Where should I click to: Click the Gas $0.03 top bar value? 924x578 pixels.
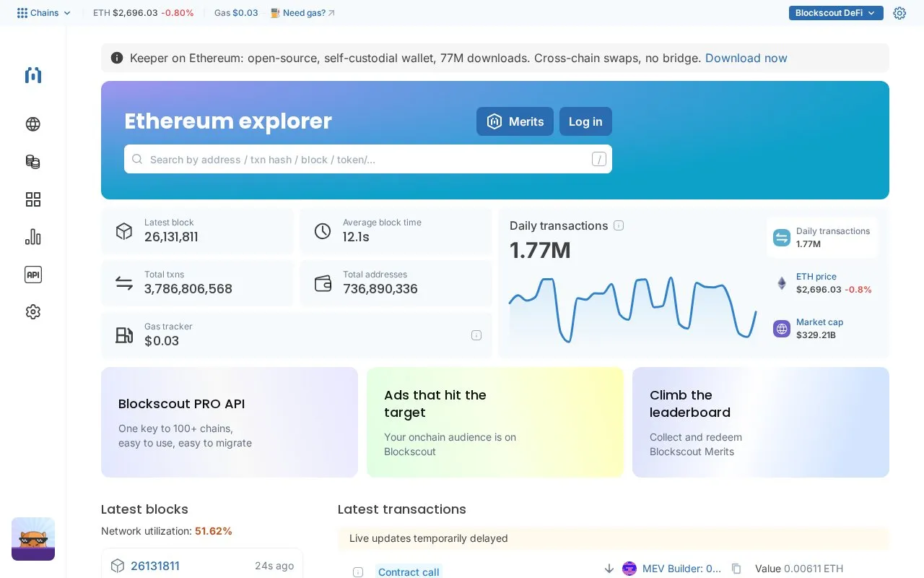(x=245, y=13)
